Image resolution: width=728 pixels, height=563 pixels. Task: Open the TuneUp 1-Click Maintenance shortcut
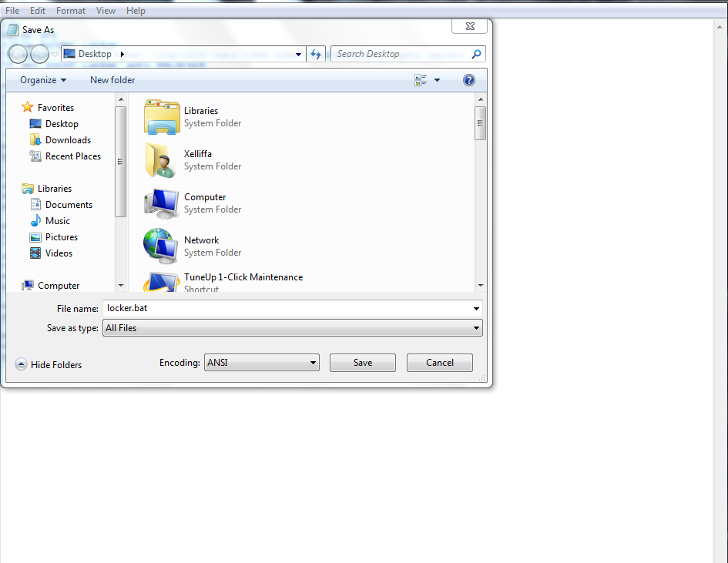pos(243,277)
